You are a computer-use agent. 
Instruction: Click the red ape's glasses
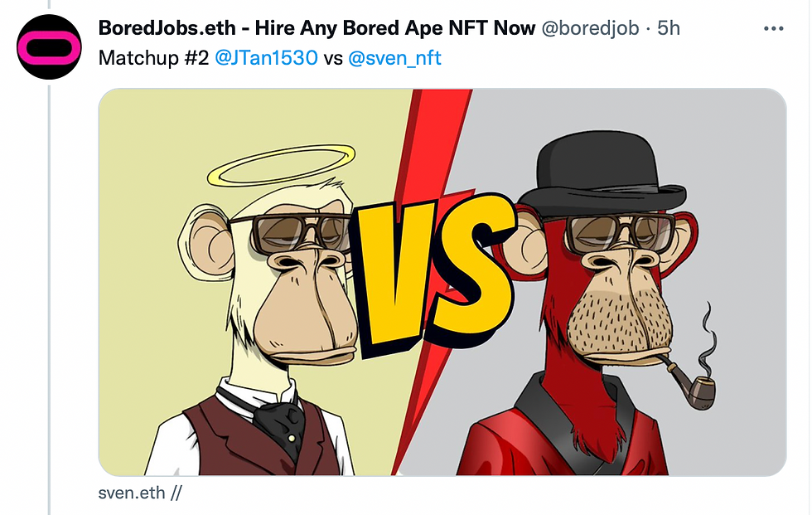tap(621, 234)
